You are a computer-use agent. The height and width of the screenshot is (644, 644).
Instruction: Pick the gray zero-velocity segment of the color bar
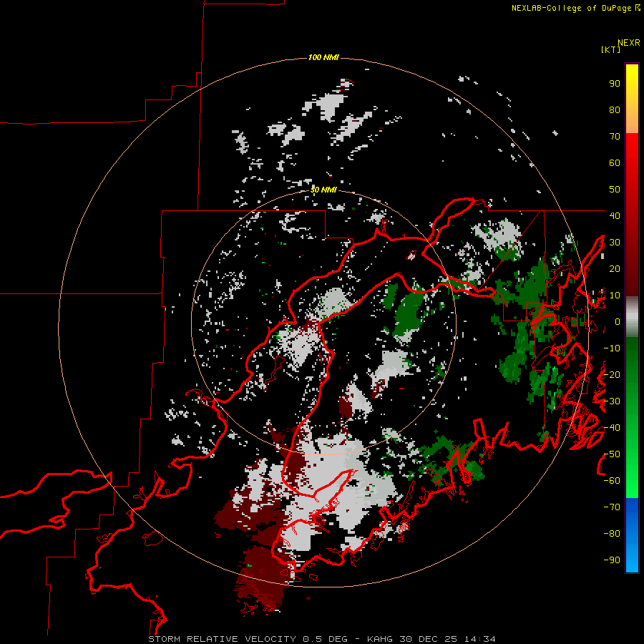(632, 317)
